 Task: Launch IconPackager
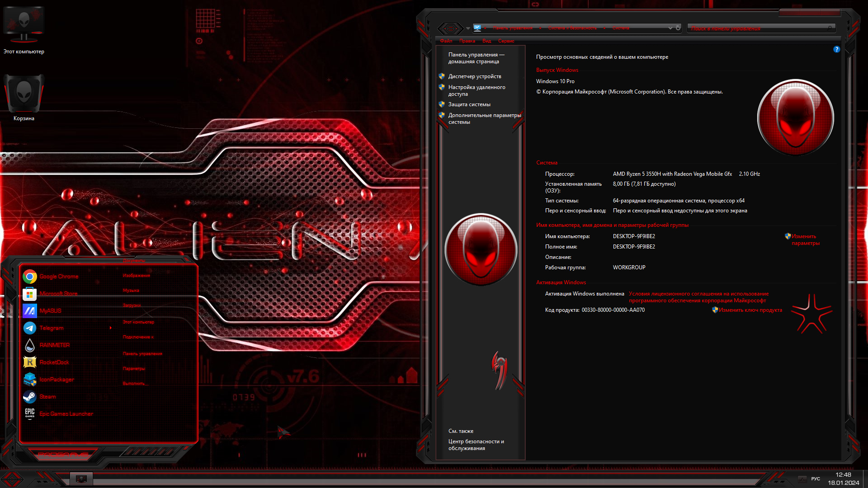click(57, 379)
